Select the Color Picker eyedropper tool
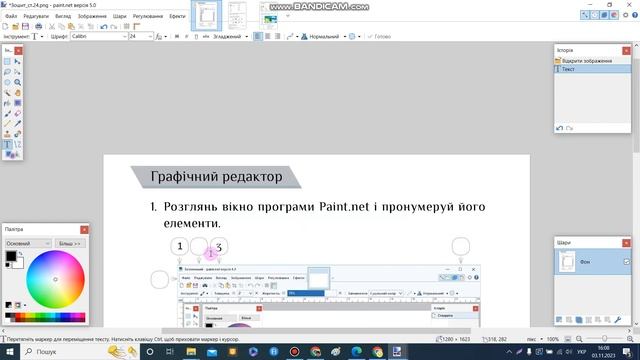Viewport: 640px width, 360px height. click(x=18, y=124)
